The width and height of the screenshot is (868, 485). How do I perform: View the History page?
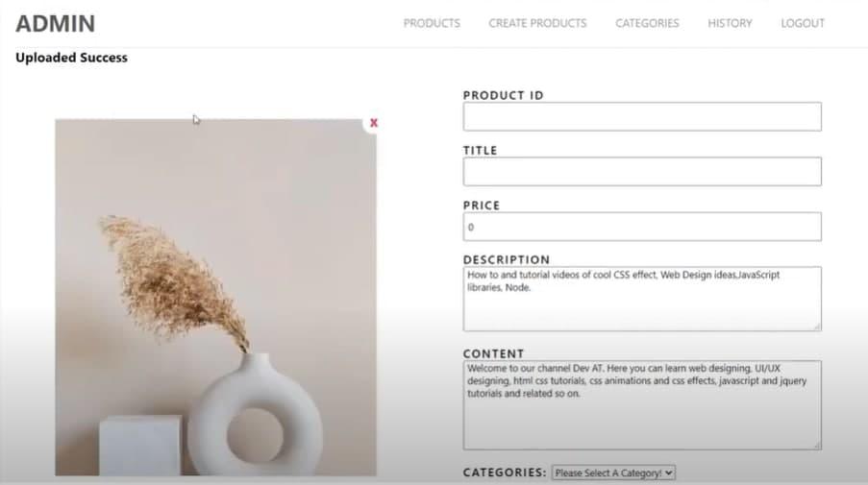[730, 23]
